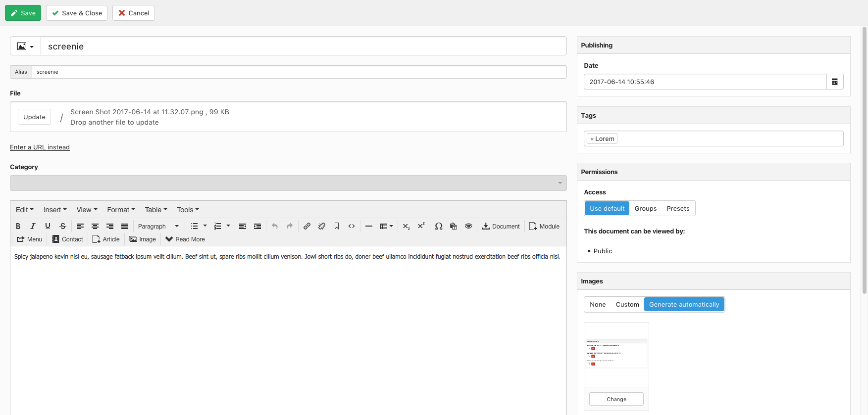This screenshot has height=415, width=868.
Task: Click Save & Close button
Action: (77, 13)
